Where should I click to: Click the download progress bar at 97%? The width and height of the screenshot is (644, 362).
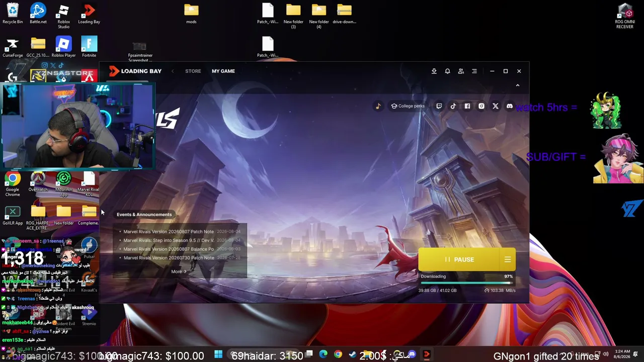coord(467,283)
